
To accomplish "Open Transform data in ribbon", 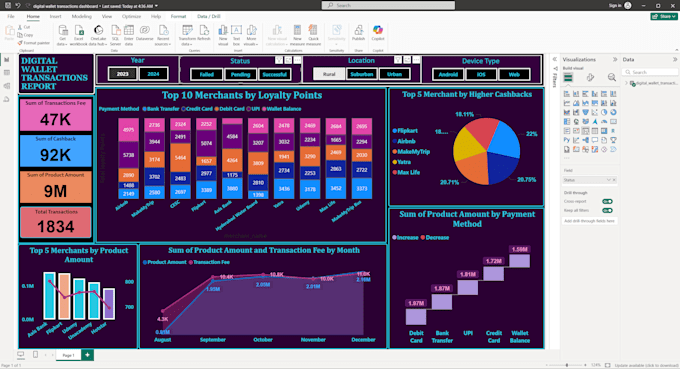I will coord(187,35).
